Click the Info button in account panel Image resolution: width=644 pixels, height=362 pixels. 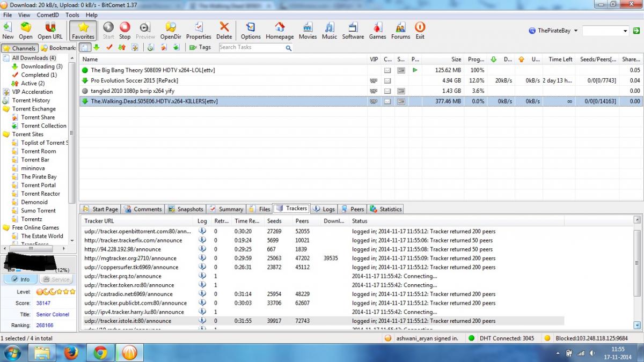[x=20, y=279]
